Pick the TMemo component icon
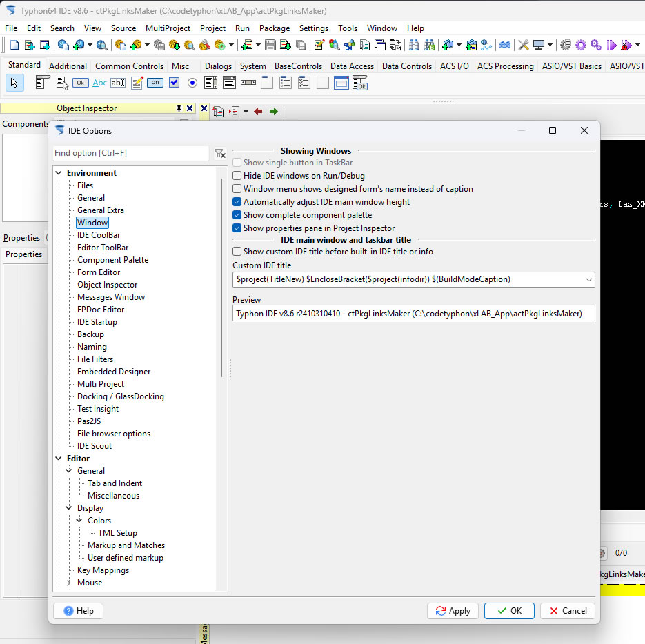The image size is (645, 644). pos(137,83)
